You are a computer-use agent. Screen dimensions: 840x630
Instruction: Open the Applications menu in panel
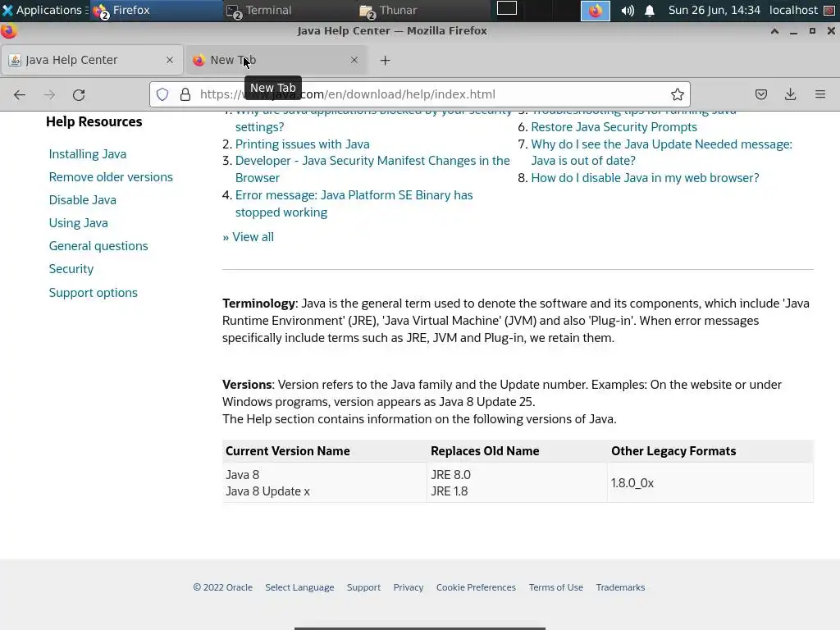(x=44, y=10)
